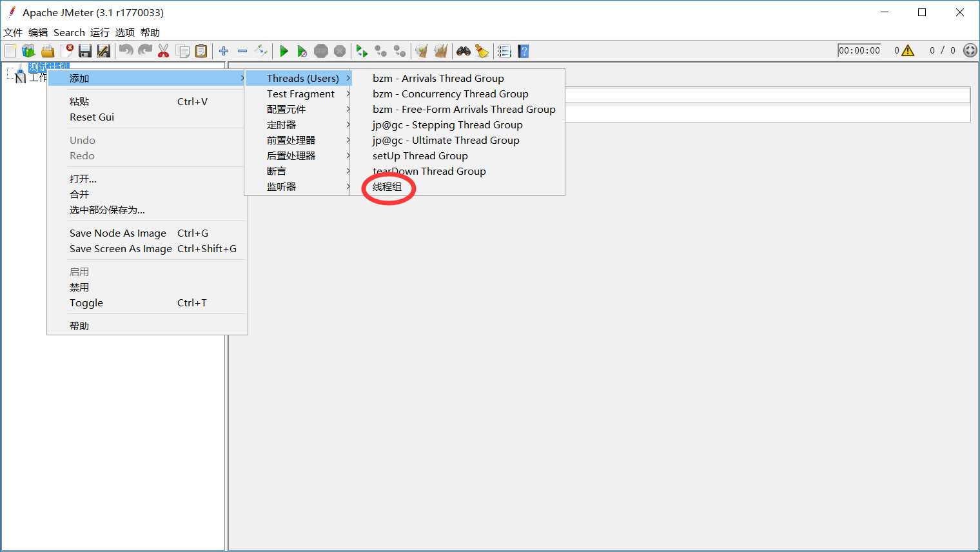Click the Clear broom icon
Image resolution: width=980 pixels, height=552 pixels.
pyautogui.click(x=422, y=51)
